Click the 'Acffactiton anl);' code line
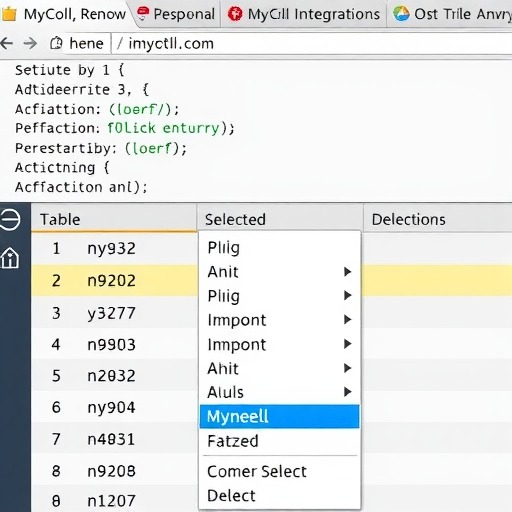The width and height of the screenshot is (512, 512). coord(81,187)
